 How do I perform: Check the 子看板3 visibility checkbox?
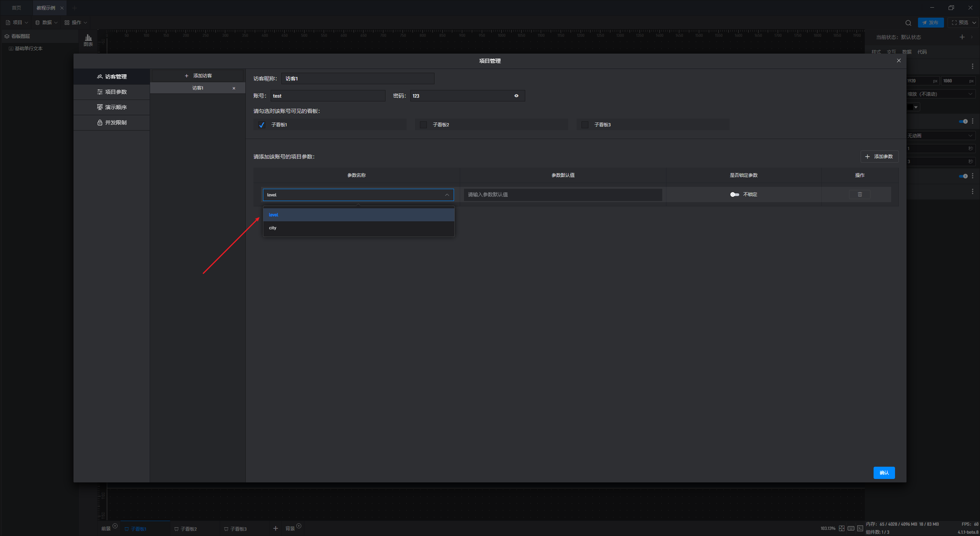pos(585,125)
